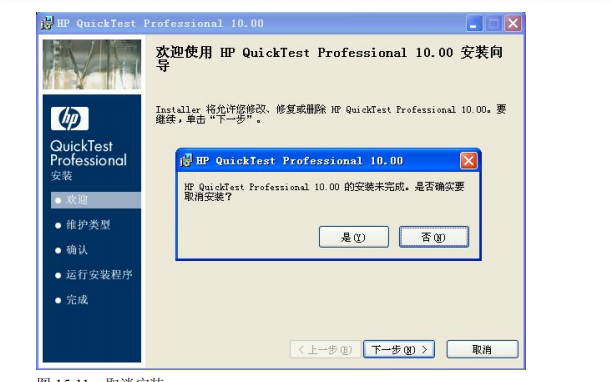Click the maximize button in installer title bar
This screenshot has height=382, width=612.
(493, 24)
